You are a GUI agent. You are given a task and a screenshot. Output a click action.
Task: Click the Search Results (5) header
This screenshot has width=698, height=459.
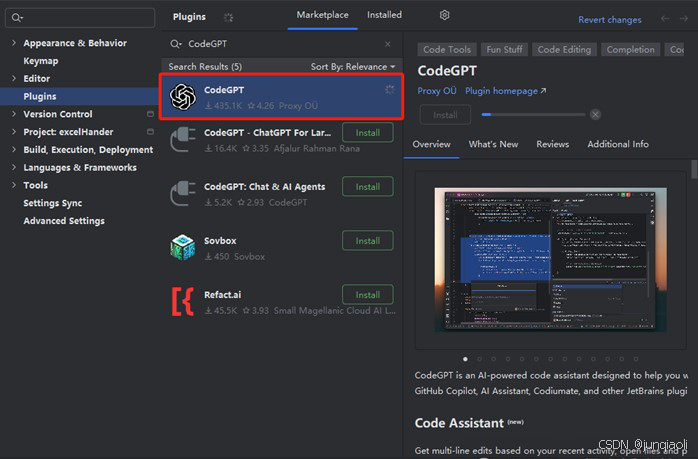pyautogui.click(x=205, y=66)
